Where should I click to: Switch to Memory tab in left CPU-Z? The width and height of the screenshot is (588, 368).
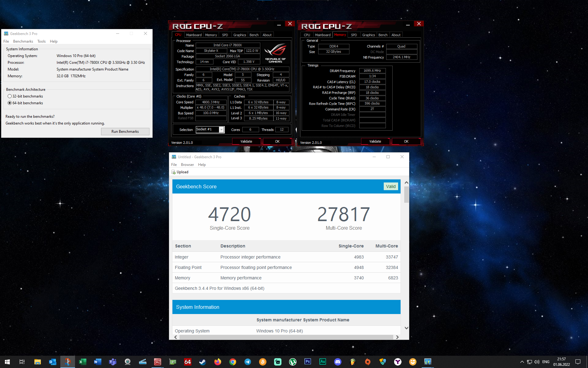pos(211,35)
